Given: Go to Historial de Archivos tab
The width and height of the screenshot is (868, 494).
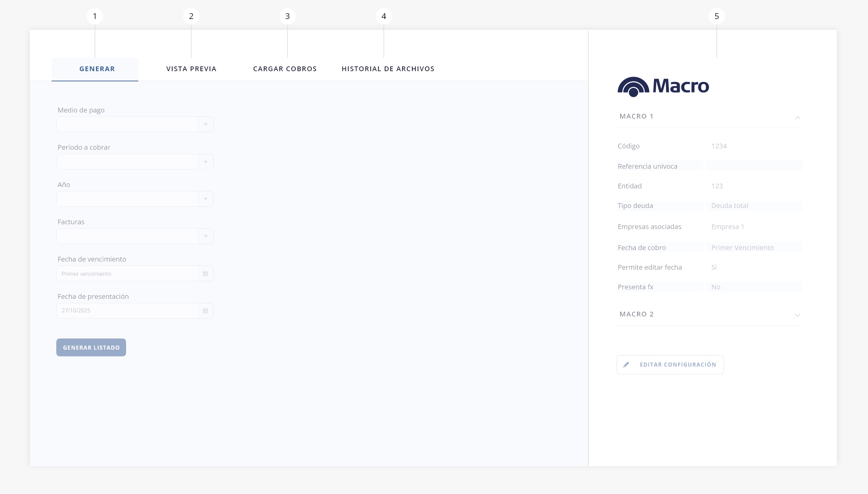Looking at the screenshot, I should 388,69.
